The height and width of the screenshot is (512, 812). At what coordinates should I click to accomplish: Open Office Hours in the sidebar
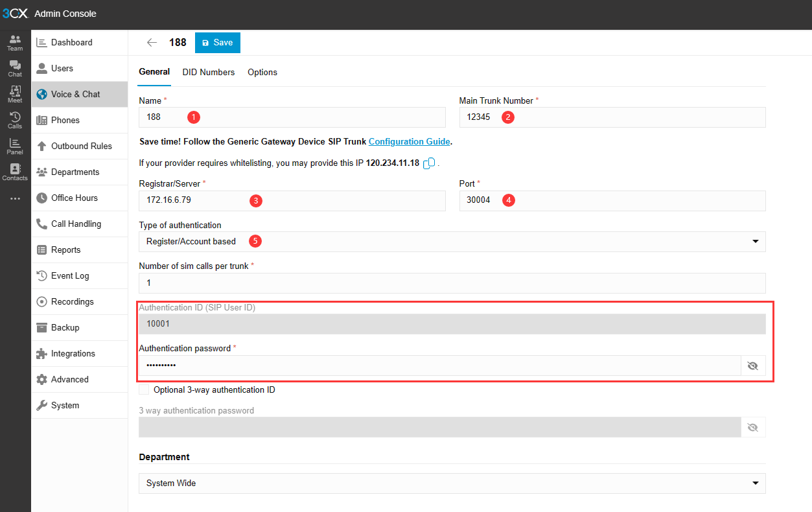click(80, 198)
